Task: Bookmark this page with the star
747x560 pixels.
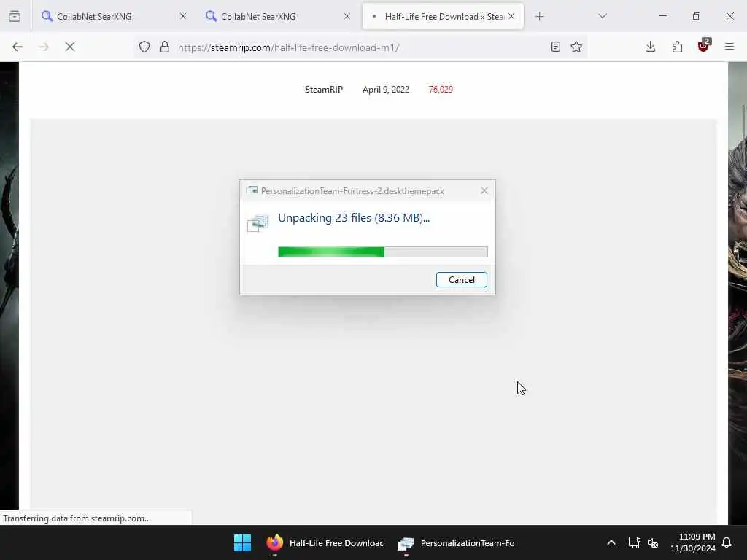Action: click(x=576, y=47)
